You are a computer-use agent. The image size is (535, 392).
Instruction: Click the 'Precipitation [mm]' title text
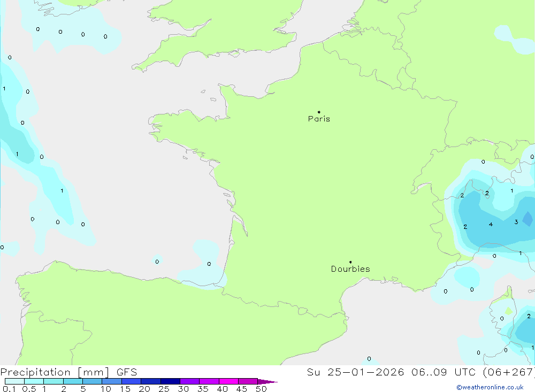(x=55, y=372)
